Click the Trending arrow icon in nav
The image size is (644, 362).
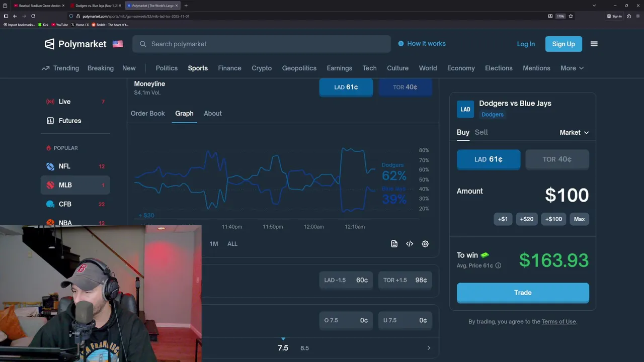click(x=45, y=68)
